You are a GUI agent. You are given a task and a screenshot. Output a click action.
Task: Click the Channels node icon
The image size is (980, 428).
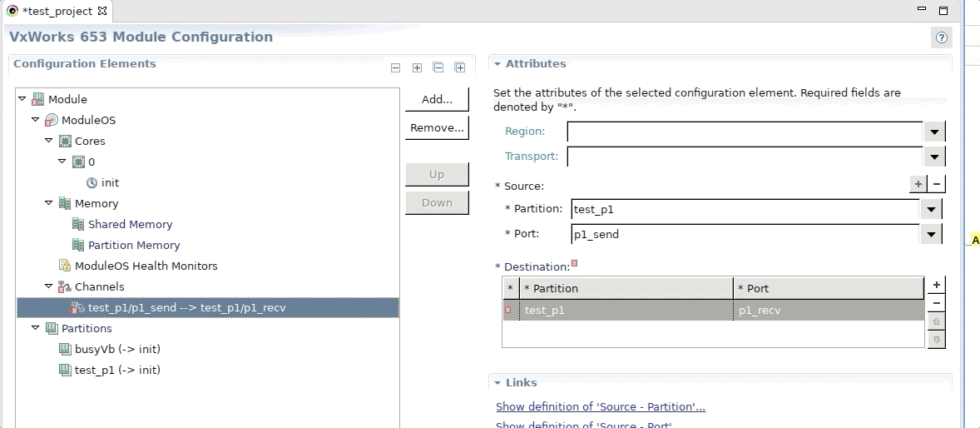pos(65,286)
